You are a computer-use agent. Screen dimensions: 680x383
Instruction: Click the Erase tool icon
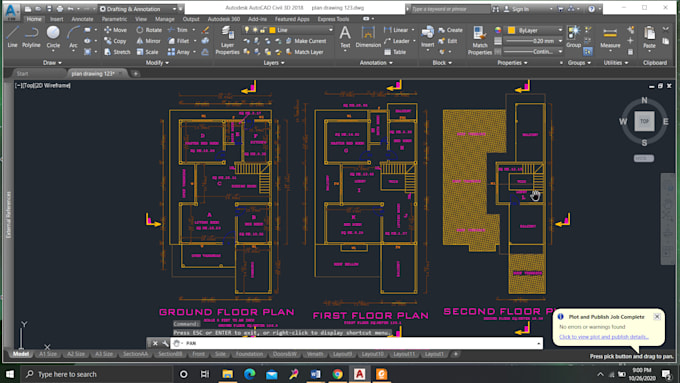(x=205, y=30)
